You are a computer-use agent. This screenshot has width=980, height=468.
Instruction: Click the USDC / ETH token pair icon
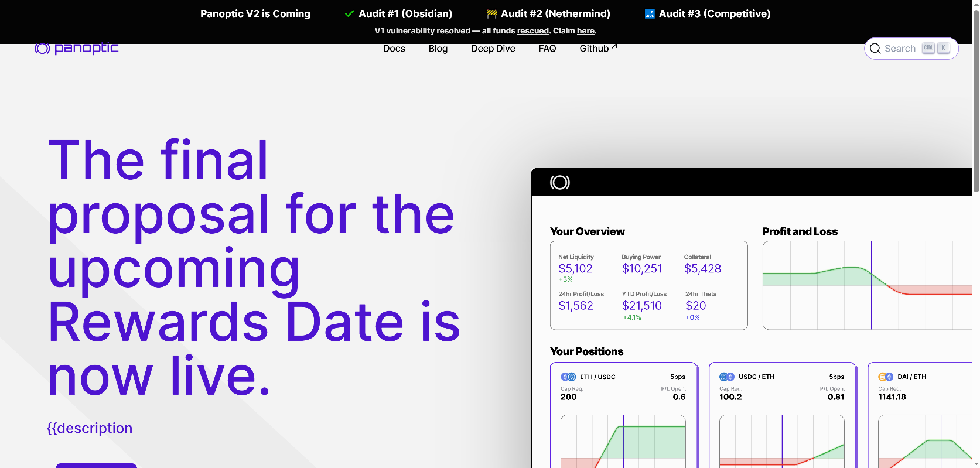727,377
